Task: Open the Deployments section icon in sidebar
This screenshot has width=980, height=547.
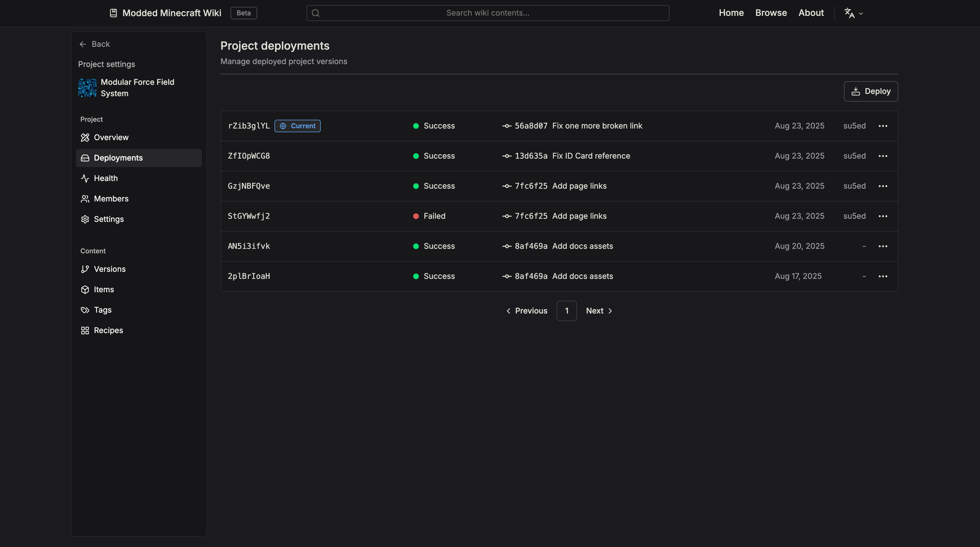Action: (x=85, y=157)
